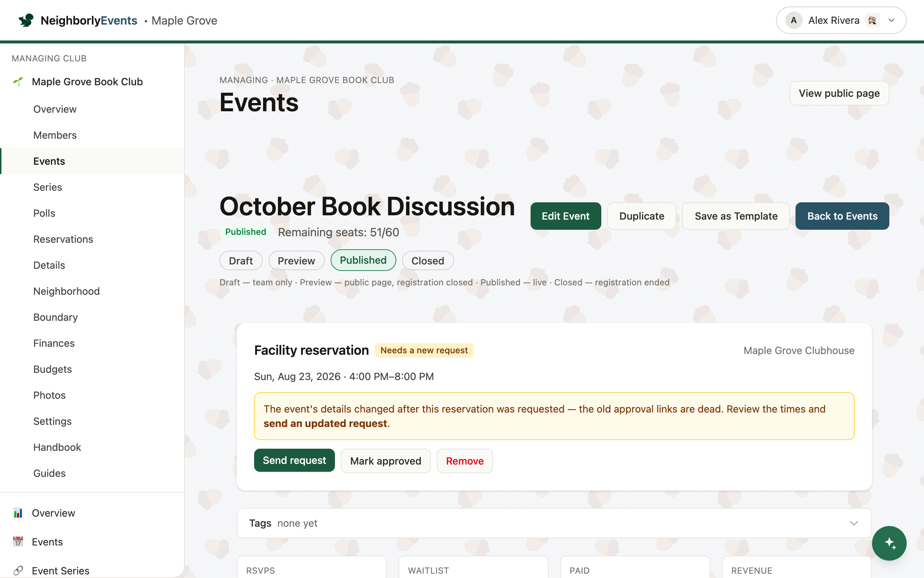The width and height of the screenshot is (924, 578).
Task: Remove the facility reservation
Action: (465, 461)
